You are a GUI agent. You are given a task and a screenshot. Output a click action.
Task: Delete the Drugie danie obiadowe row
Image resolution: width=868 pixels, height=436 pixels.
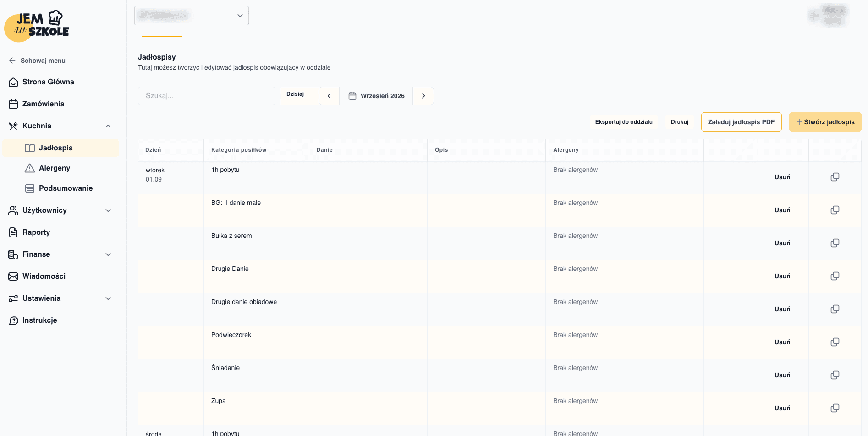click(x=782, y=309)
